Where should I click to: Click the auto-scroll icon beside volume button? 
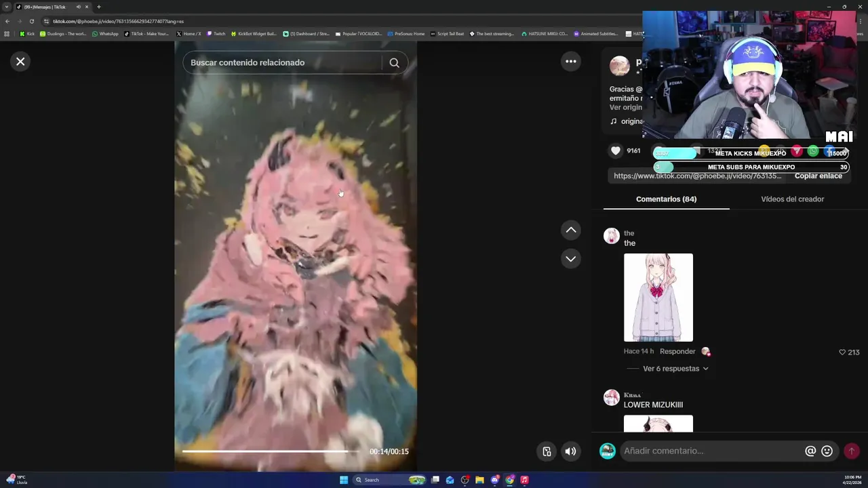coord(547,451)
